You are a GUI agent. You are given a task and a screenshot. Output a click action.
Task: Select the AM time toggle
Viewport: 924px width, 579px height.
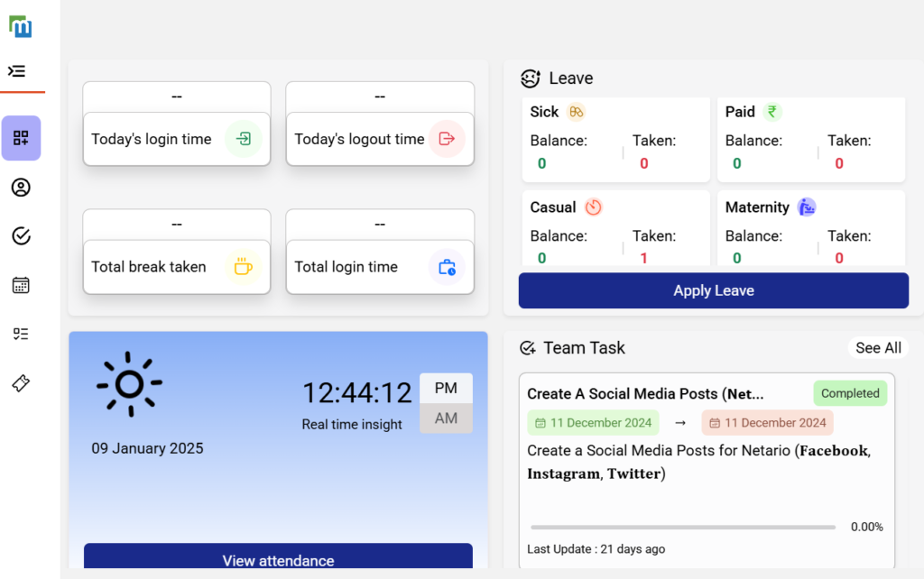[x=446, y=418]
